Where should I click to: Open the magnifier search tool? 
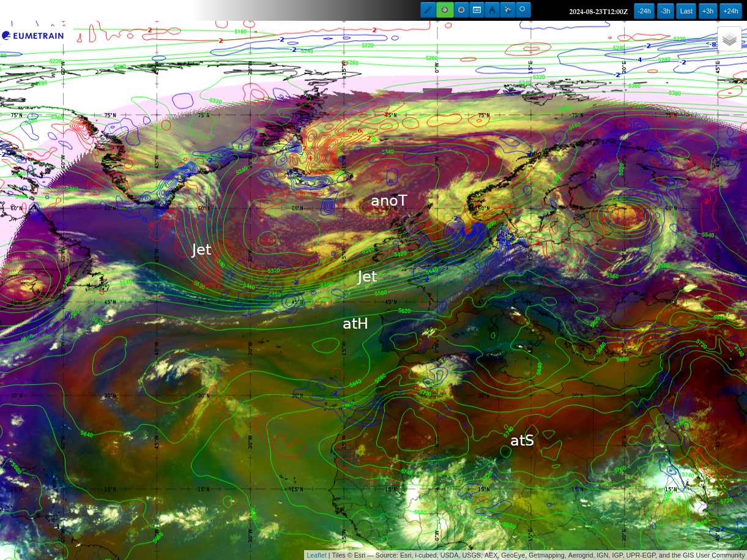523,10
